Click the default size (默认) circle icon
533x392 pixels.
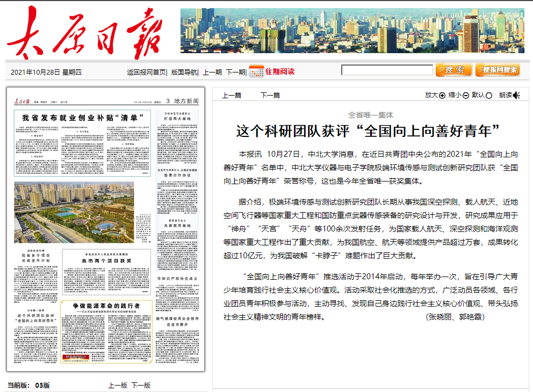coord(489,96)
